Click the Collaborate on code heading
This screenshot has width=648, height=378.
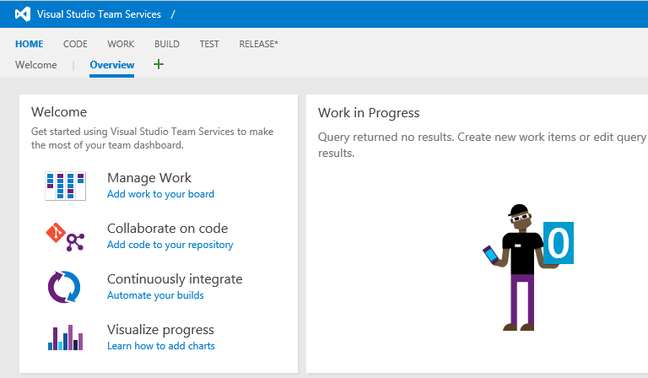click(167, 228)
